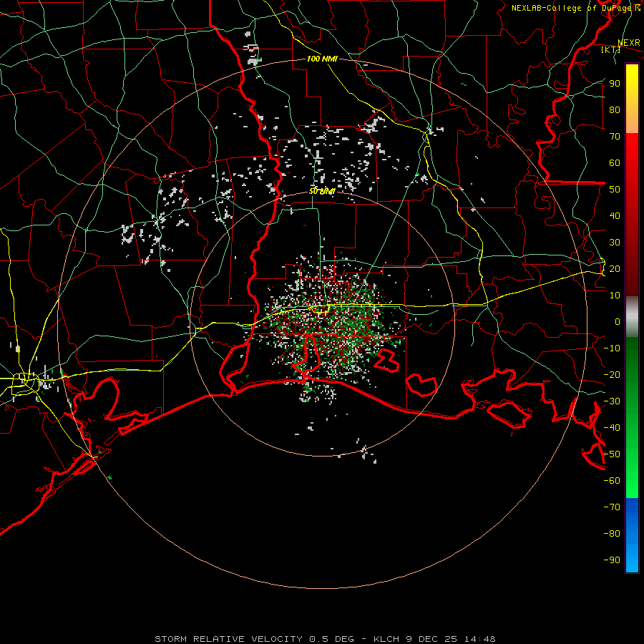Screen dimensions: 644x644
Task: Select the 0 knot scale label
Action: tap(618, 322)
